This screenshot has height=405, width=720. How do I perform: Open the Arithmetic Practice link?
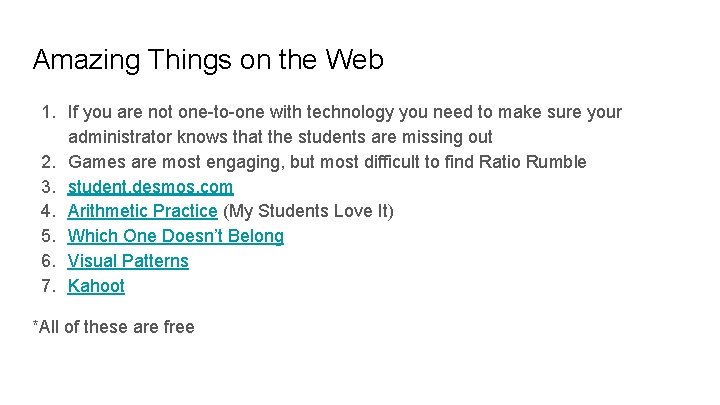(142, 211)
